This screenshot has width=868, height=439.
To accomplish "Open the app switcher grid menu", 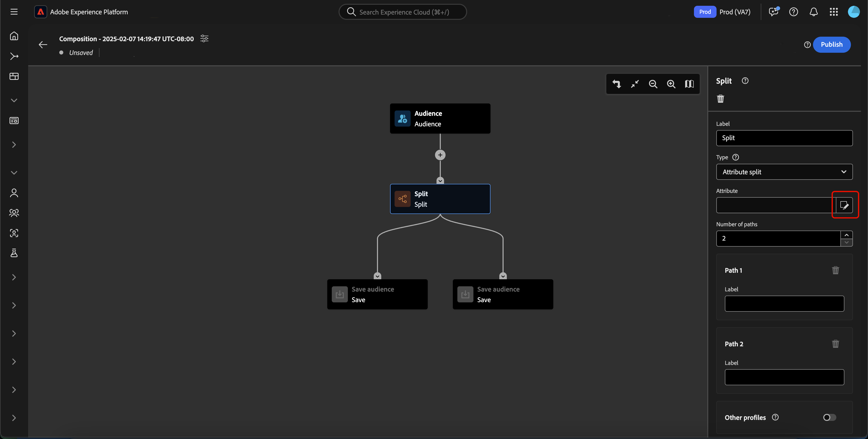I will pyautogui.click(x=834, y=12).
